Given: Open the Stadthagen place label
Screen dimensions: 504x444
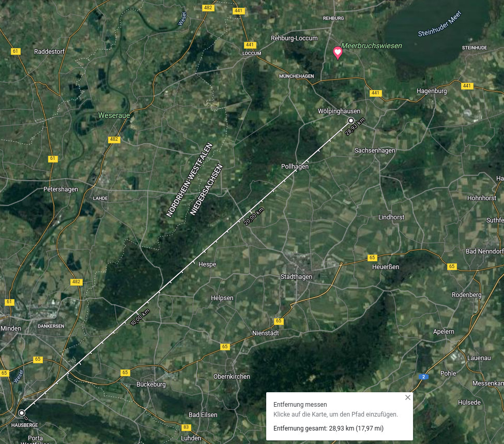Looking at the screenshot, I should [296, 277].
